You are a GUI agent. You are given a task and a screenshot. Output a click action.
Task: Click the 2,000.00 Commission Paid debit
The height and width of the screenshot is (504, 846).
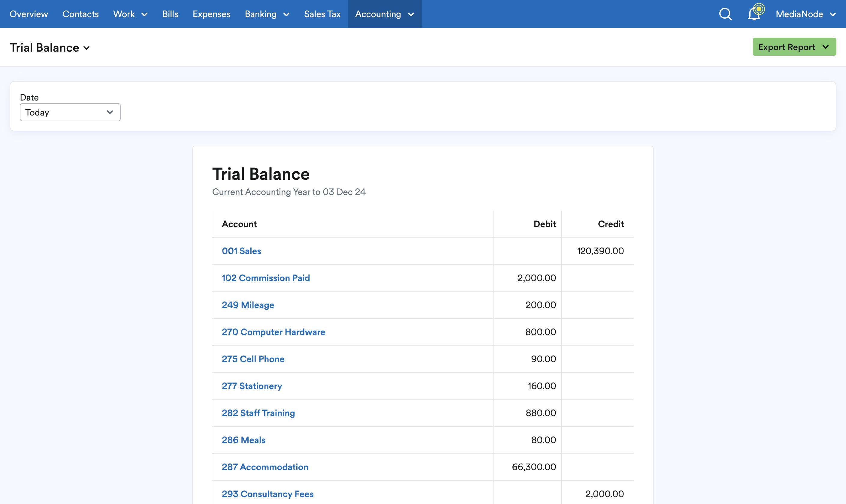coord(536,278)
